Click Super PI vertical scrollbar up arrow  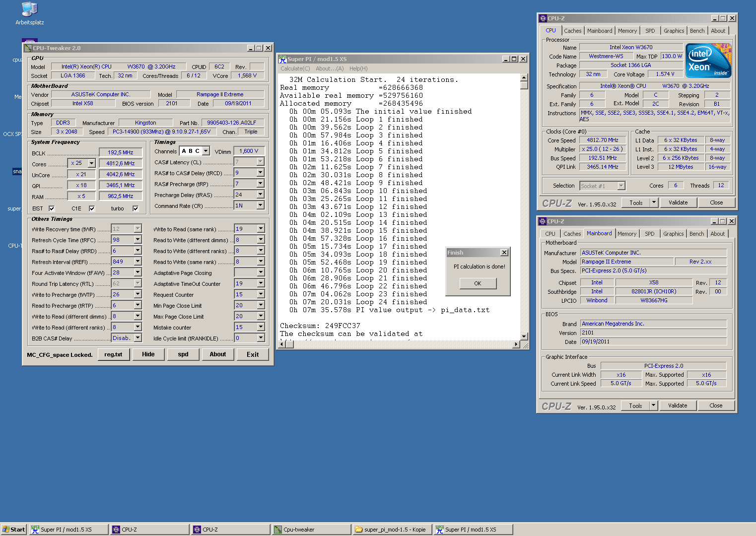pyautogui.click(x=524, y=77)
